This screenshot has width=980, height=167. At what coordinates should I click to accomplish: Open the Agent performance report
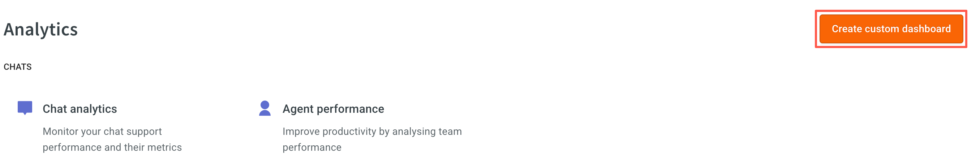coord(333,109)
